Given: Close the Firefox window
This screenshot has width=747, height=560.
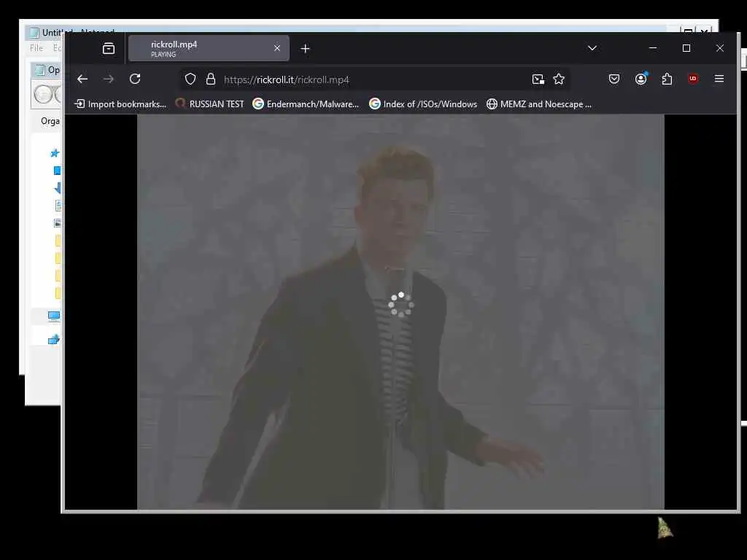Looking at the screenshot, I should pos(720,48).
